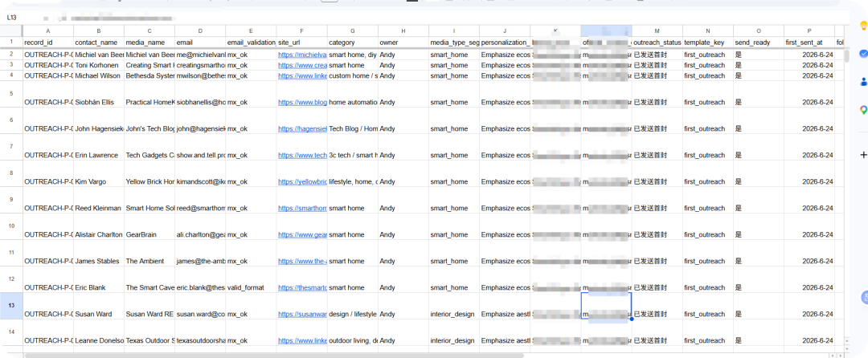
Task: Select cell containing Alistair Charlton
Action: (x=99, y=227)
